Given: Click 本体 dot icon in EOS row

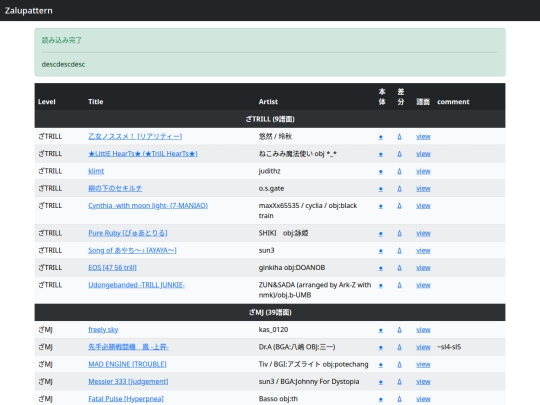Looking at the screenshot, I should click(381, 268).
